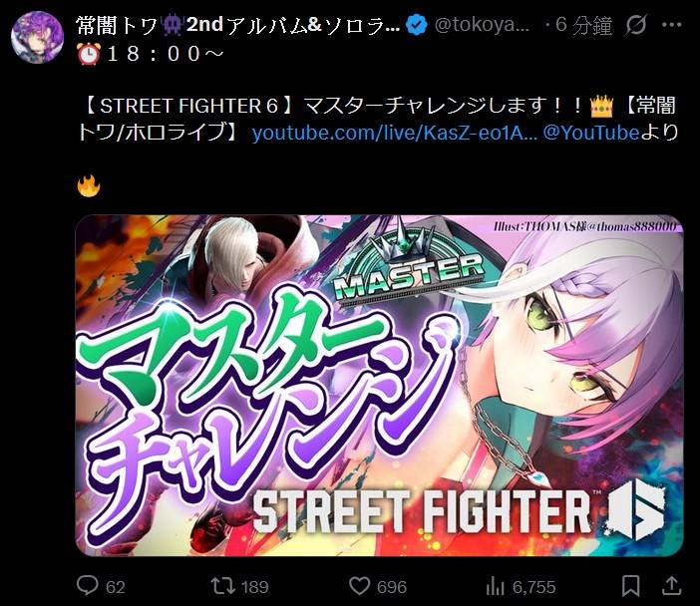Like the post with heart icon
This screenshot has width=700, height=606.
point(359,586)
